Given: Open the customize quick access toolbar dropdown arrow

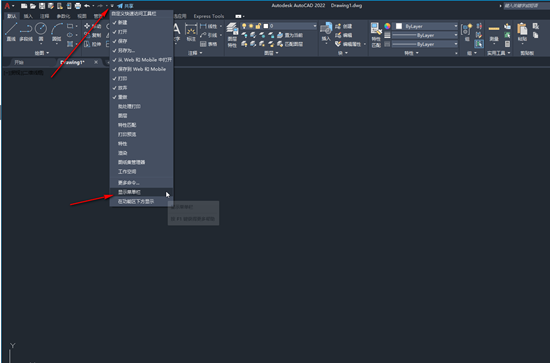Looking at the screenshot, I should 112,6.
